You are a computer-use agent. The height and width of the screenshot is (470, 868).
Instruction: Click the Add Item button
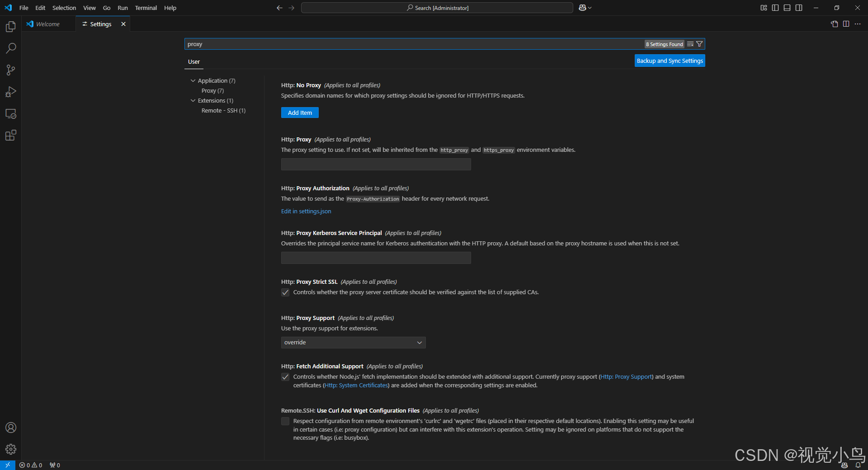tap(300, 113)
